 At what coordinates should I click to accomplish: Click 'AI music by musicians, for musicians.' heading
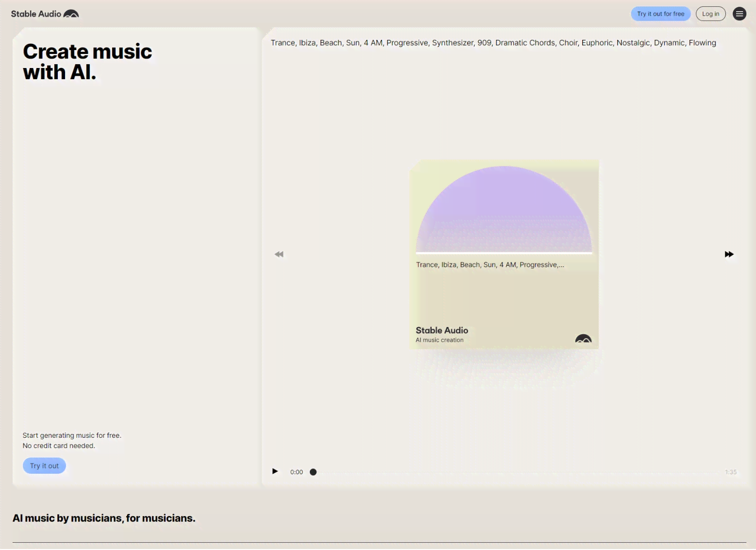(104, 518)
